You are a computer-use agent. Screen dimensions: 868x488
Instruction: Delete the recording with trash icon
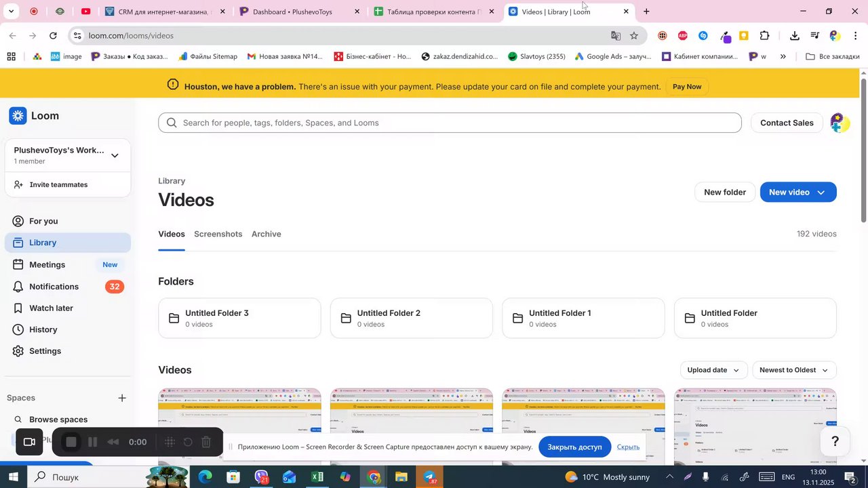tap(207, 443)
